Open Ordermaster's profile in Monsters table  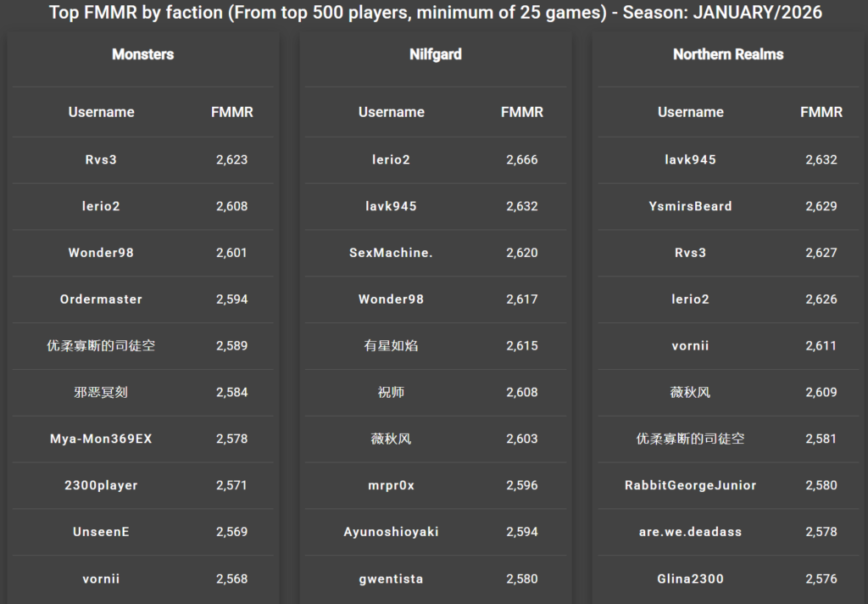[101, 299]
